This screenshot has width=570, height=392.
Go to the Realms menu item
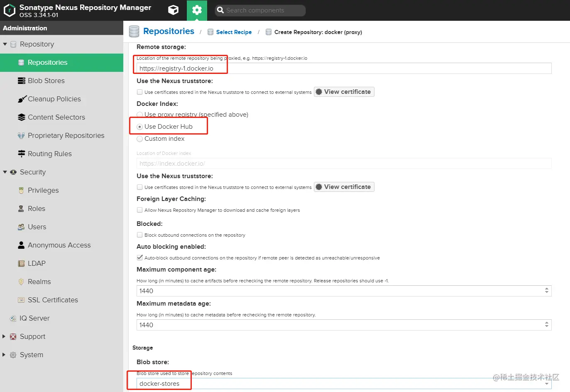[39, 282]
